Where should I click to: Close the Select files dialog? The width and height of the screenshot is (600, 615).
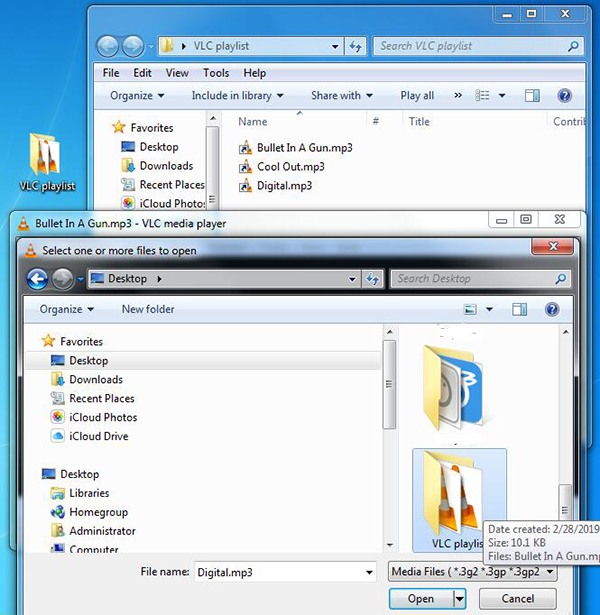pos(553,246)
